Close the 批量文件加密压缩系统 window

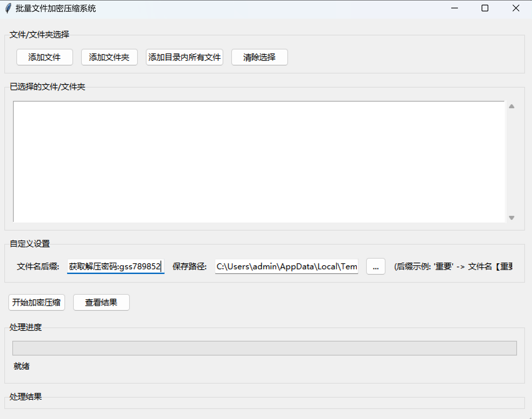[516, 8]
